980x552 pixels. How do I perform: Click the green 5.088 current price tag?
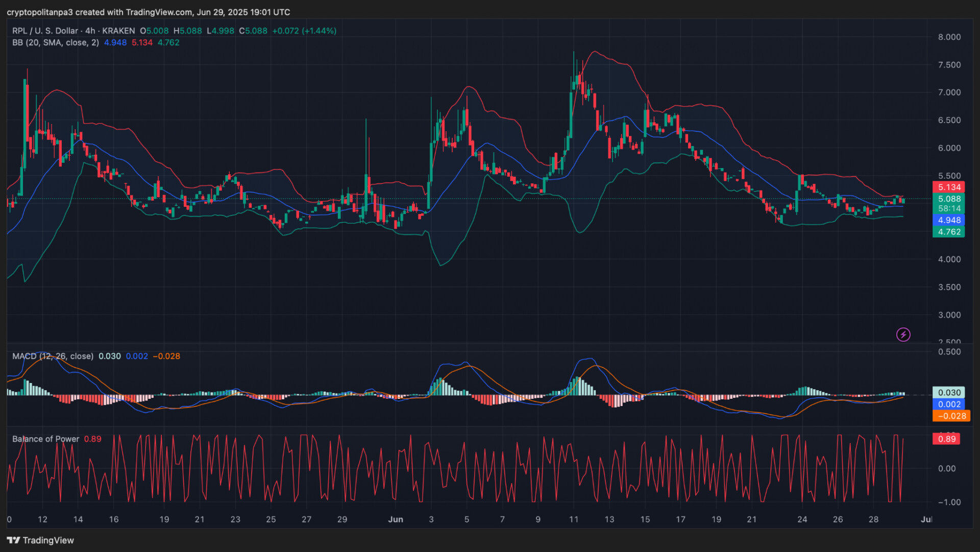[x=948, y=199]
